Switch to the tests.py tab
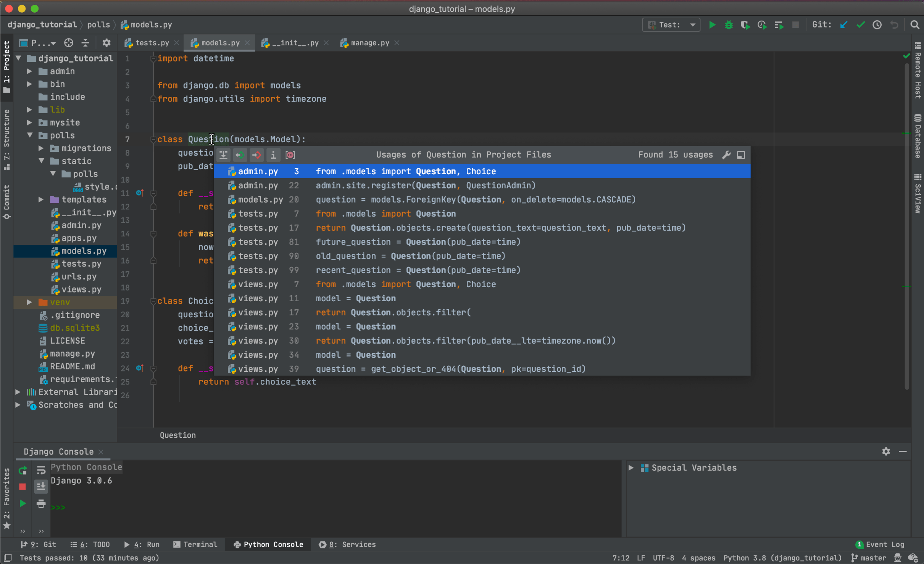Viewport: 924px width, 564px height. tap(147, 42)
